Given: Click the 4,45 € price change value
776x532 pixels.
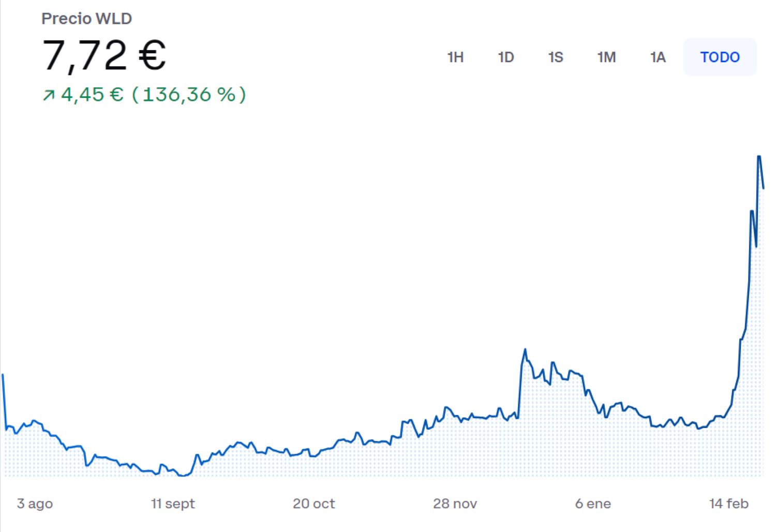Looking at the screenshot, I should [92, 95].
